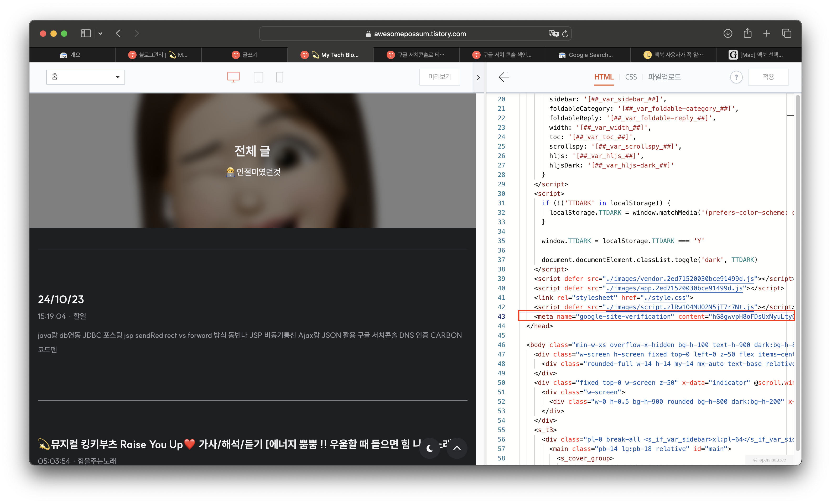Toggle dark mode moon icon
This screenshot has height=504, width=831.
point(429,448)
